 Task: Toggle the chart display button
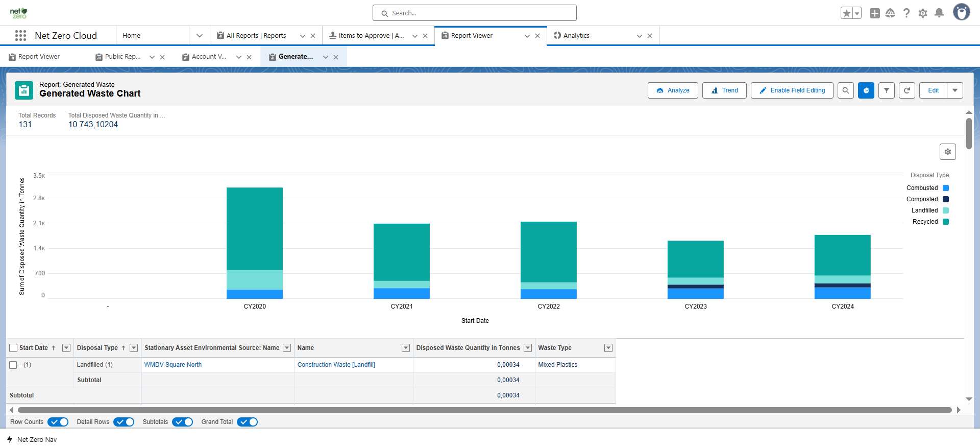point(866,90)
